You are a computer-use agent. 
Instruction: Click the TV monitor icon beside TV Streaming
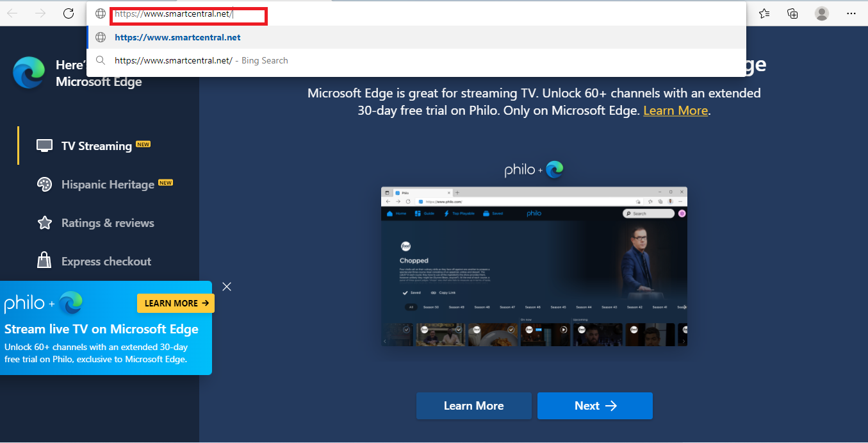point(44,146)
